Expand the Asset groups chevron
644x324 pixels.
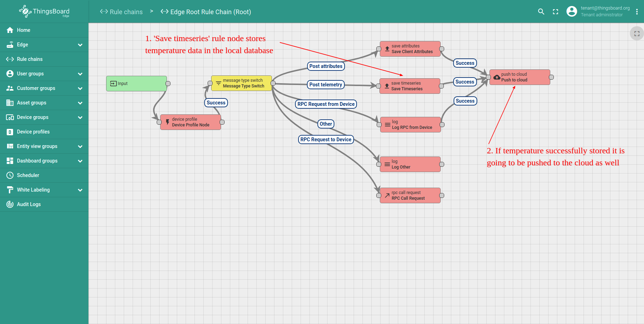click(x=80, y=103)
